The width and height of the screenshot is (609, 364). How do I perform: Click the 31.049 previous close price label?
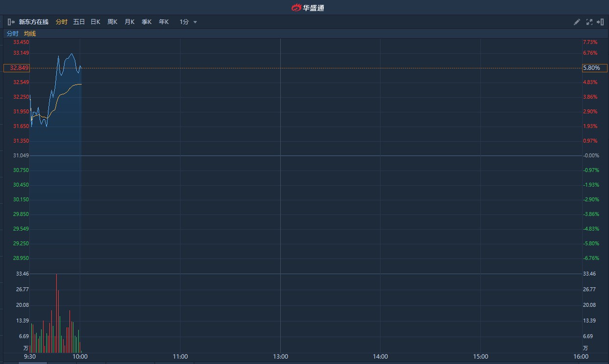tap(21, 155)
